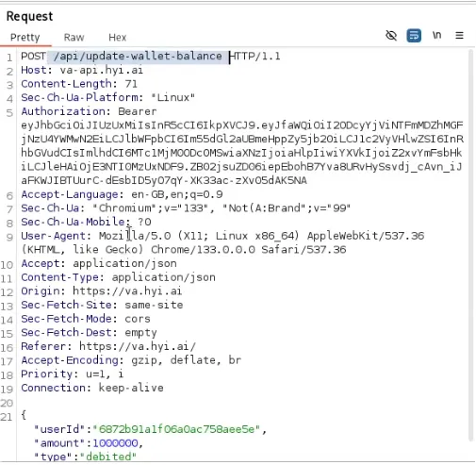The height and width of the screenshot is (465, 476).
Task: Click the vertical scrollbar of the request editor
Action: pyautogui.click(x=470, y=245)
